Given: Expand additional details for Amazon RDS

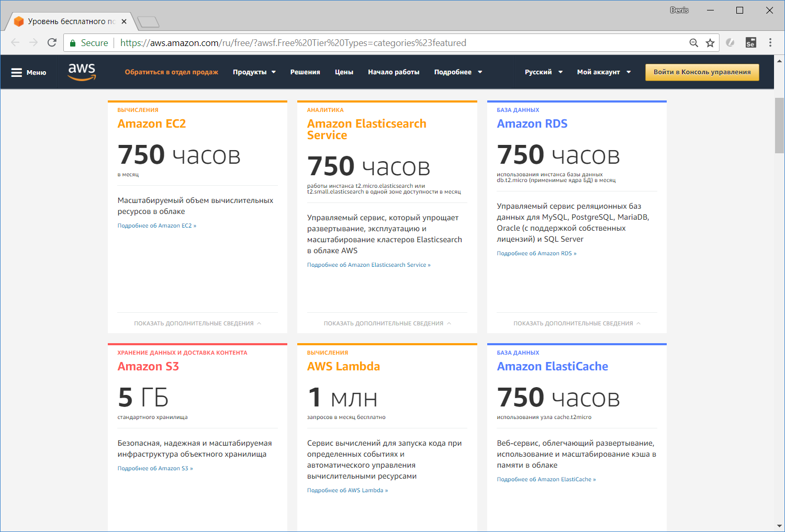Looking at the screenshot, I should point(576,323).
